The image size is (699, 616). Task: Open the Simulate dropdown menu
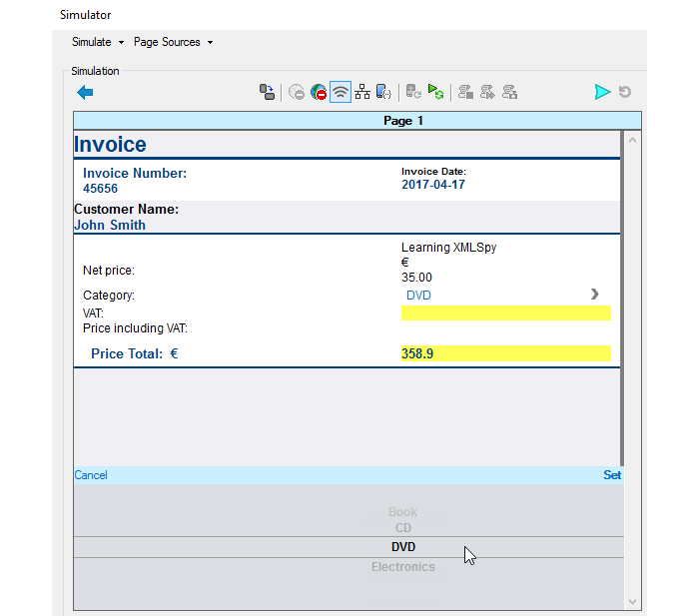click(x=97, y=42)
